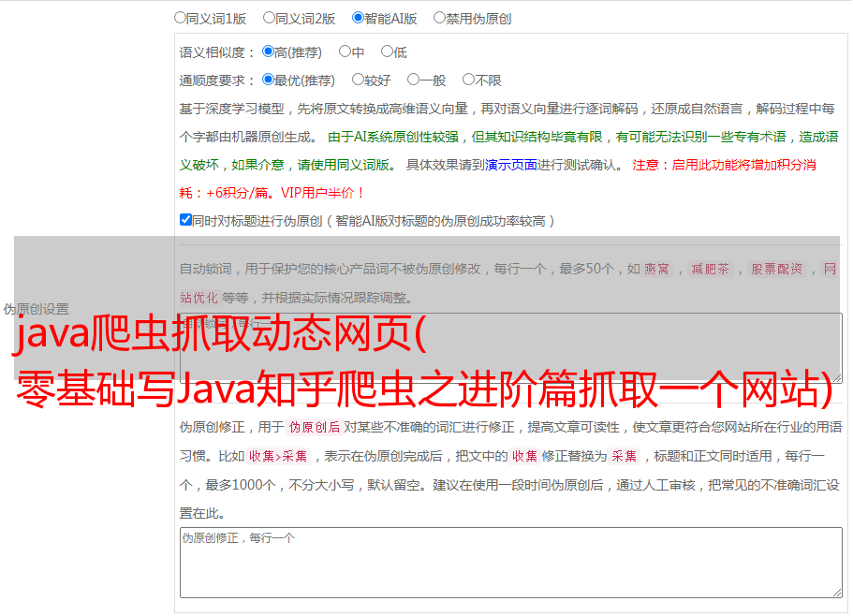Click the 收集>采集 example tag
853x616 pixels.
[278, 456]
